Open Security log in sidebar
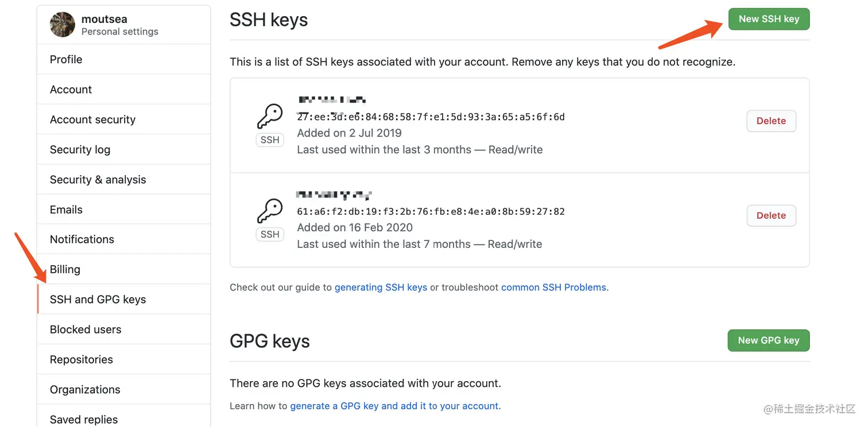 pos(80,150)
